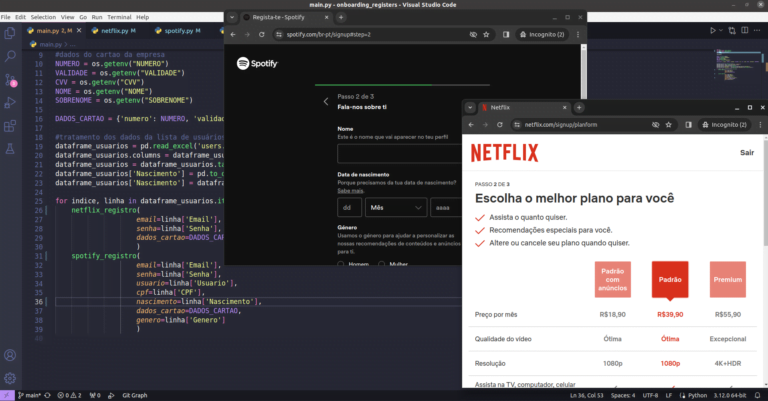Expand the run button dropdown arrow

721,30
